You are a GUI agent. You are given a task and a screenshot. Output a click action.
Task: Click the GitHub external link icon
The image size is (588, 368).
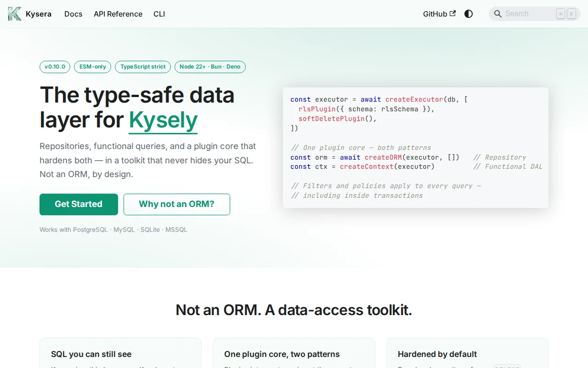tap(452, 13)
